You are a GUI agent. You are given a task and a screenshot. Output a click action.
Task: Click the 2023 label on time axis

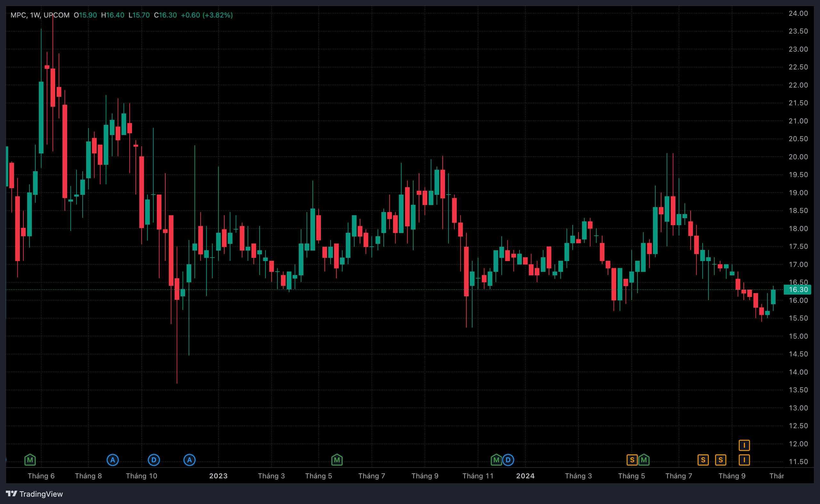[x=218, y=476]
